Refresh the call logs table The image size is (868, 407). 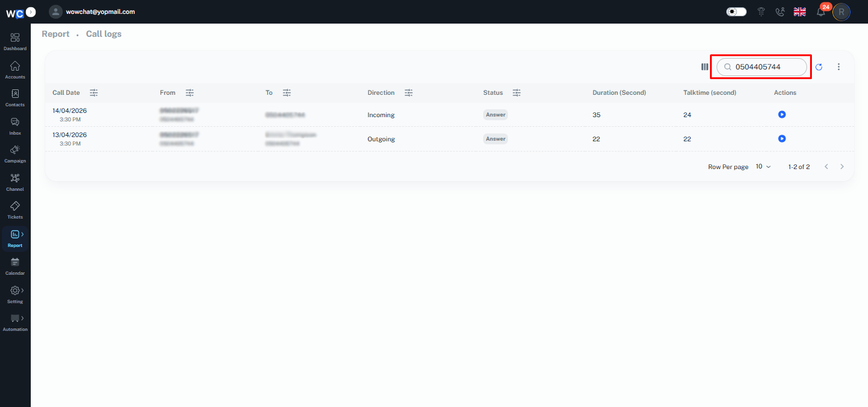click(x=819, y=67)
